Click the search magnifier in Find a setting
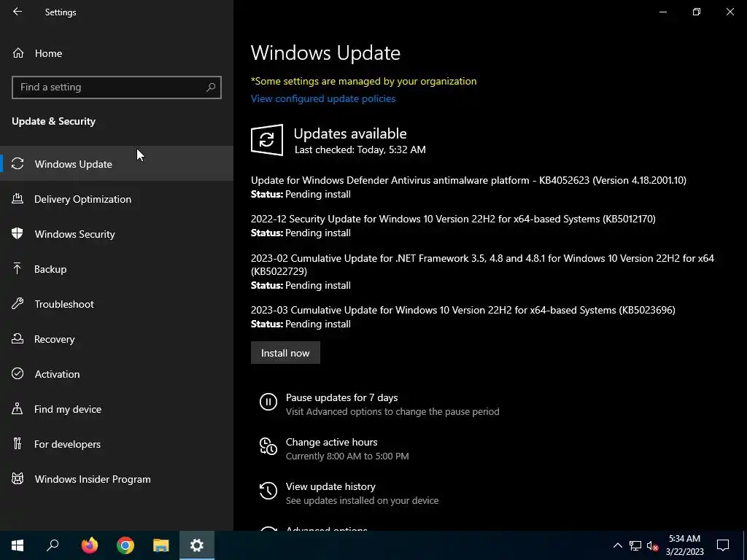Viewport: 747px width, 560px height. (211, 87)
